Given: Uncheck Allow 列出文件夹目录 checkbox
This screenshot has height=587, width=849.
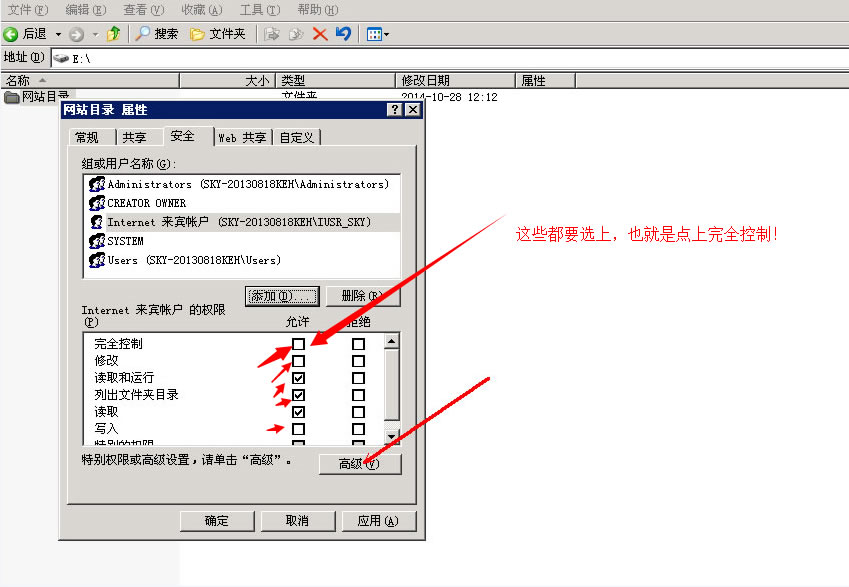Looking at the screenshot, I should (x=298, y=395).
